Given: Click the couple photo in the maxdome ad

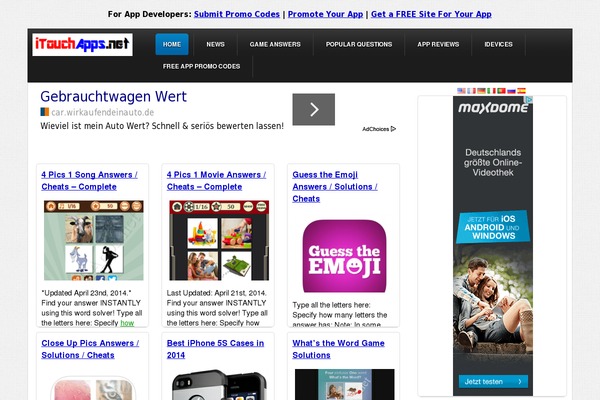Looking at the screenshot, I should (493, 304).
